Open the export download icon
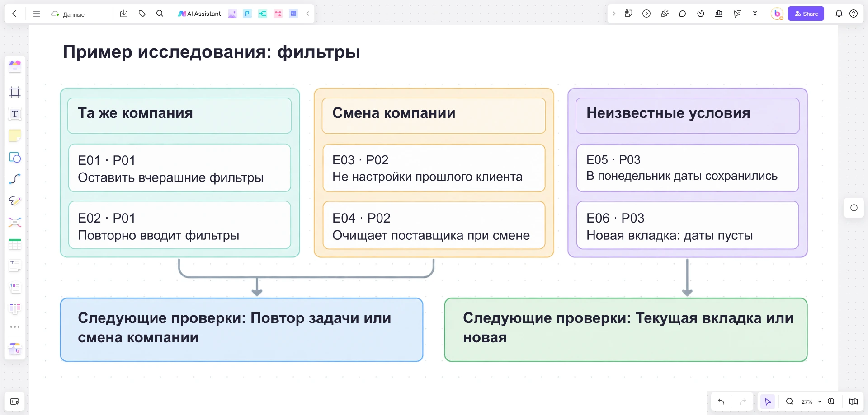 124,14
